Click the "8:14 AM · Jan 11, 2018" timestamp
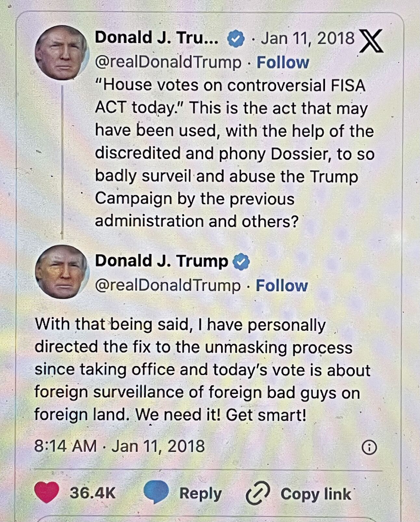Screen dimensions: 420x522 [x=119, y=446]
